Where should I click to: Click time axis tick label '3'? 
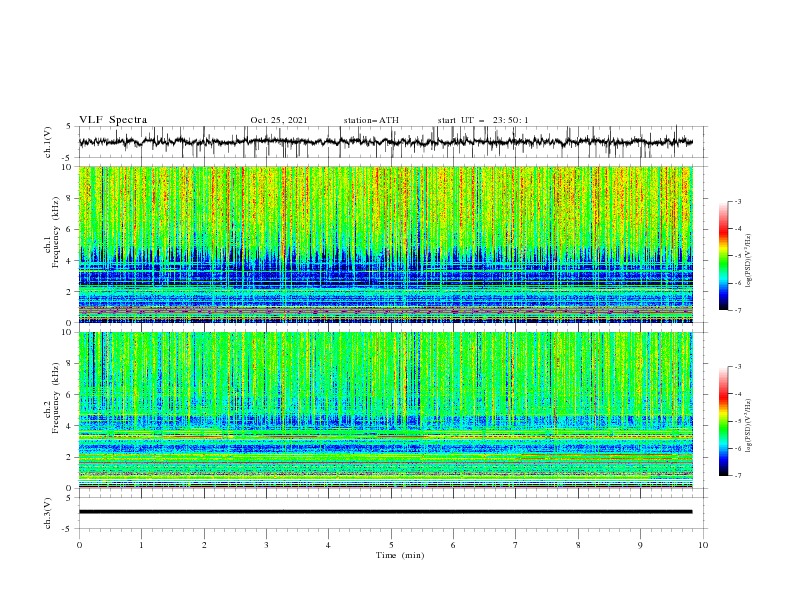click(266, 545)
